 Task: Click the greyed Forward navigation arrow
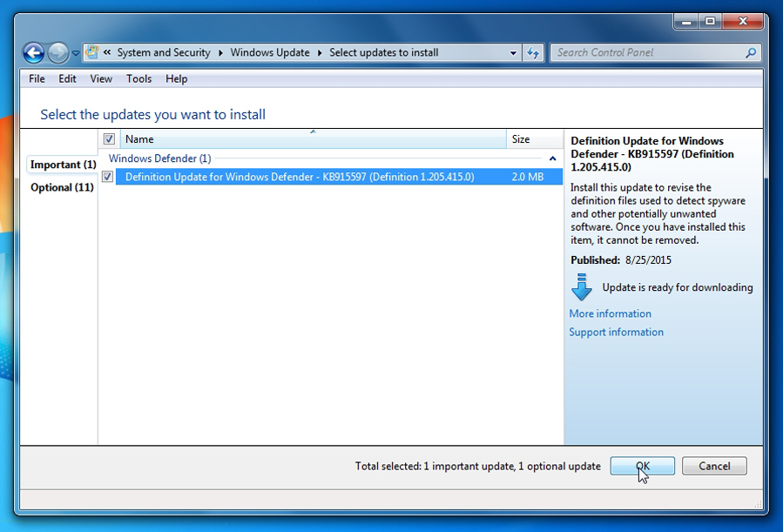click(x=58, y=53)
